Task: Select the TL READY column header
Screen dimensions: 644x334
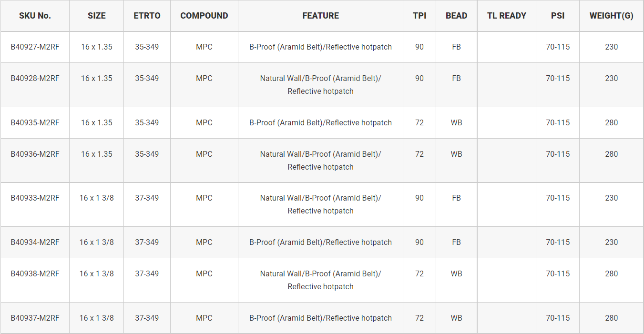Action: [x=506, y=16]
